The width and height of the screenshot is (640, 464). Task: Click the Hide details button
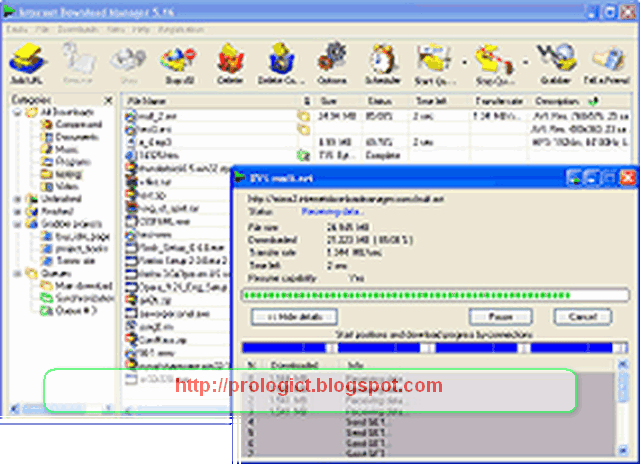294,317
